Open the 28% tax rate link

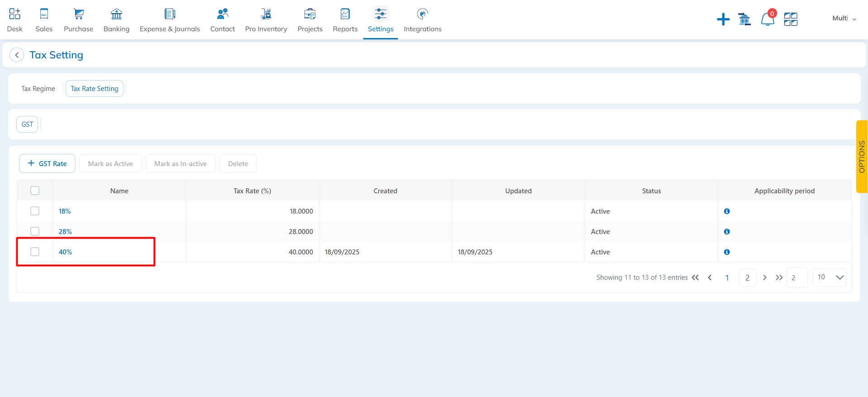[65, 232]
